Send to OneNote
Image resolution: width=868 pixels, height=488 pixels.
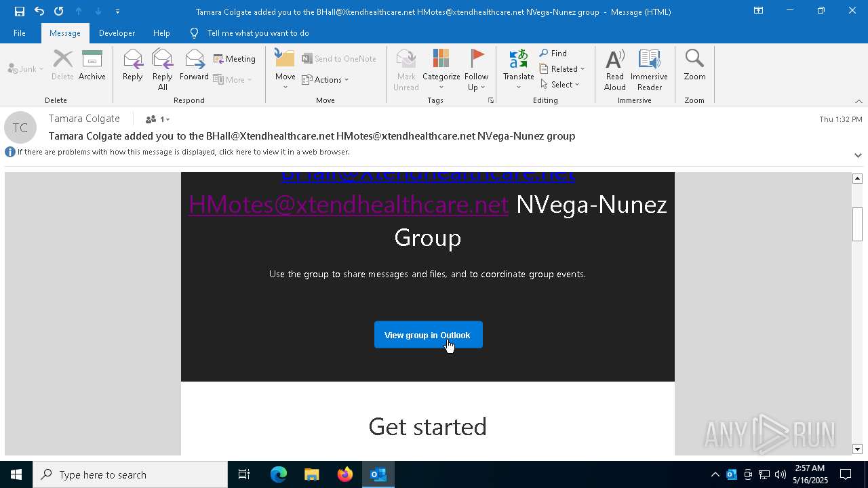tap(339, 59)
